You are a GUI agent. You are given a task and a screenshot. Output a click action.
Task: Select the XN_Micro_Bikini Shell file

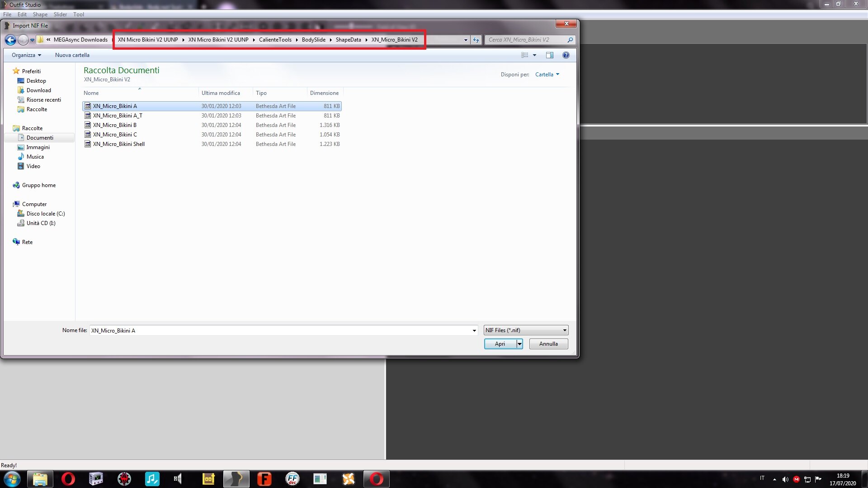click(x=212, y=144)
